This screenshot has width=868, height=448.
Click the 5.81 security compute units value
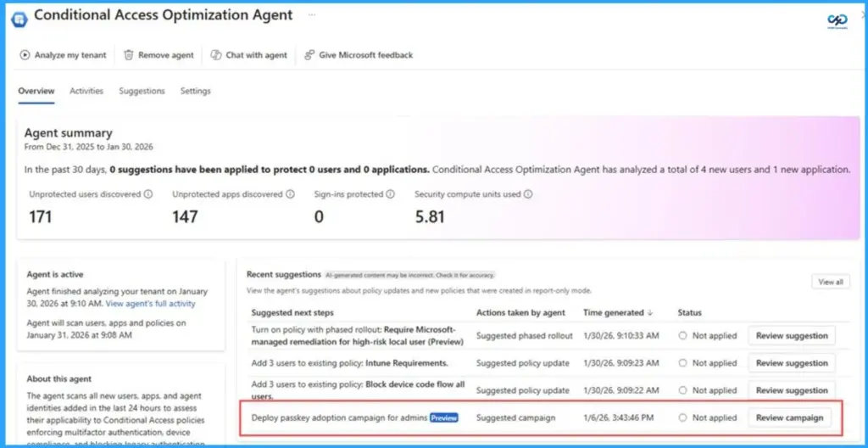(430, 217)
